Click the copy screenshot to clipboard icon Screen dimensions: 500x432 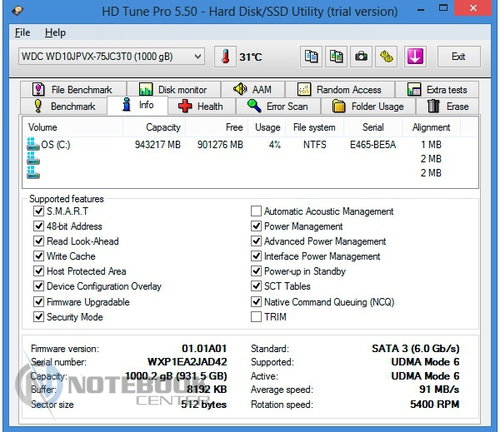point(336,57)
